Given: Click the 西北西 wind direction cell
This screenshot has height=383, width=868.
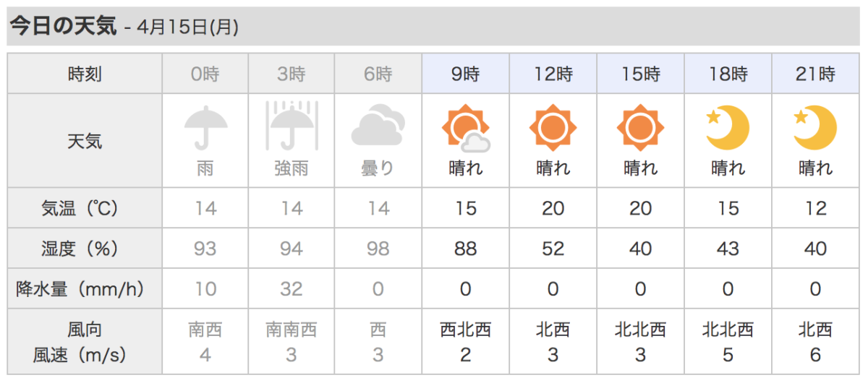Looking at the screenshot, I should [x=466, y=330].
